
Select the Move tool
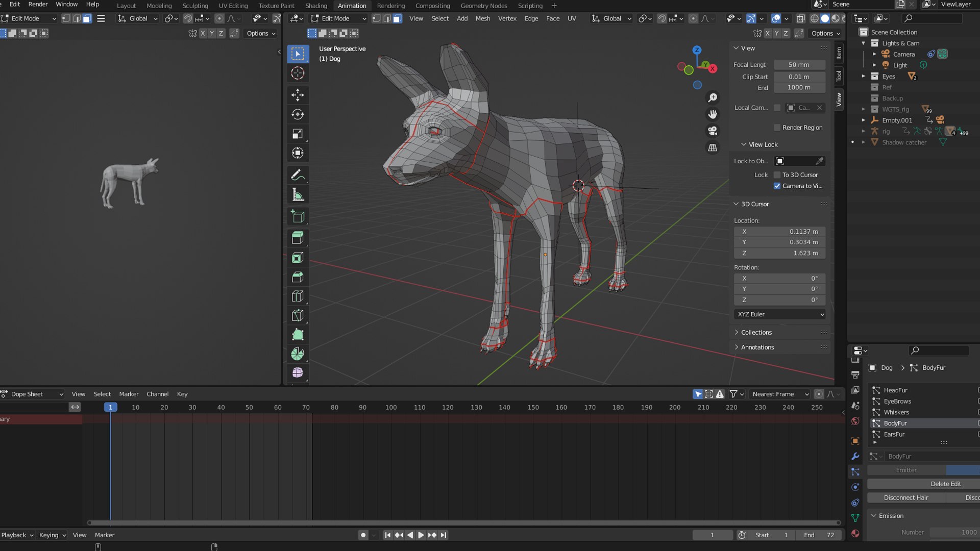click(x=298, y=95)
